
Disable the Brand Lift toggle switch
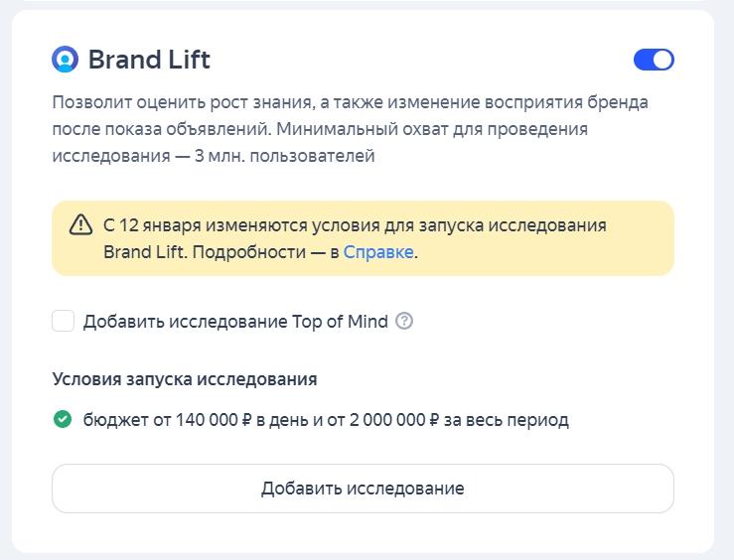(654, 60)
